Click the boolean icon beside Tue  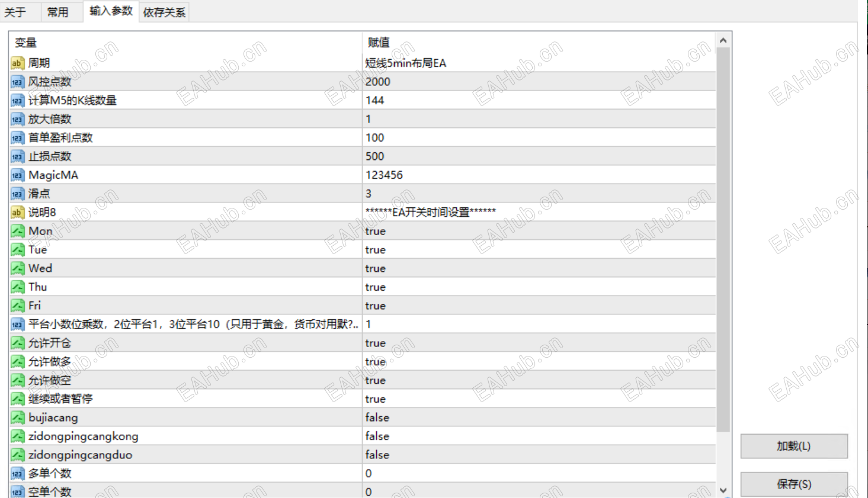(x=17, y=250)
